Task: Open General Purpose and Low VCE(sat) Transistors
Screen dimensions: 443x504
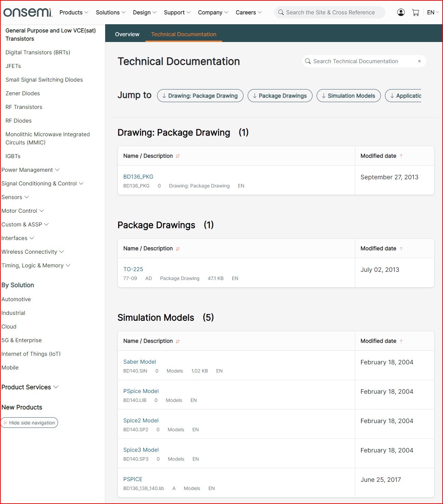Action: [51, 34]
